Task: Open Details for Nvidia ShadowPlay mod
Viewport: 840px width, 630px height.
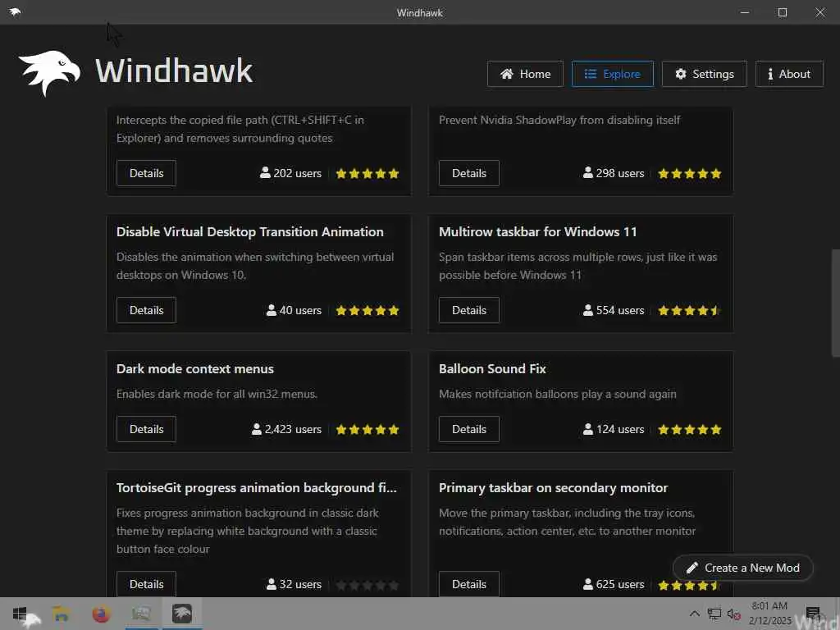Action: coord(468,173)
